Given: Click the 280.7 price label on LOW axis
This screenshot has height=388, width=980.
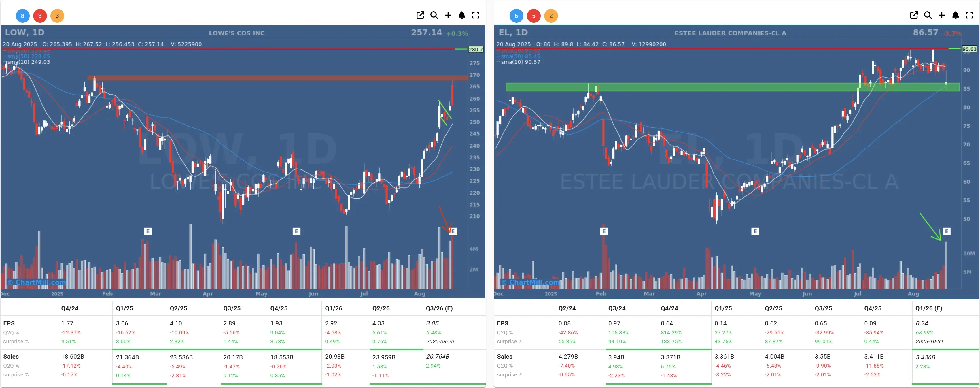Looking at the screenshot, I should (476, 49).
